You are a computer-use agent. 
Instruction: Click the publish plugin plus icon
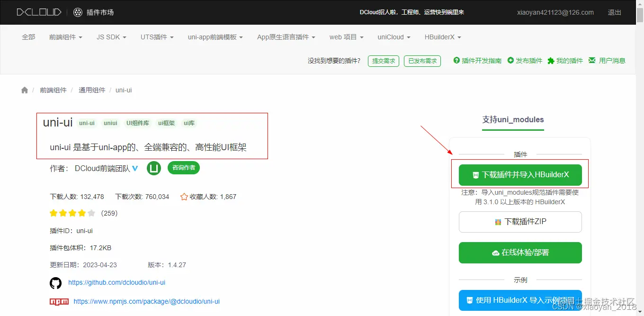(x=510, y=61)
